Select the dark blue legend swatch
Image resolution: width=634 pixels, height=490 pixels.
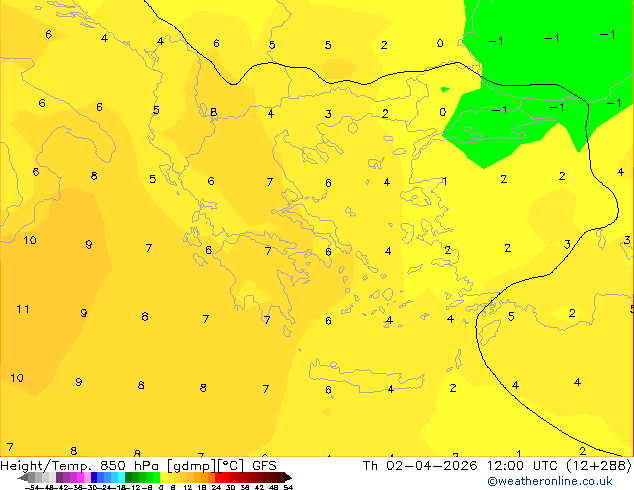tap(94, 477)
